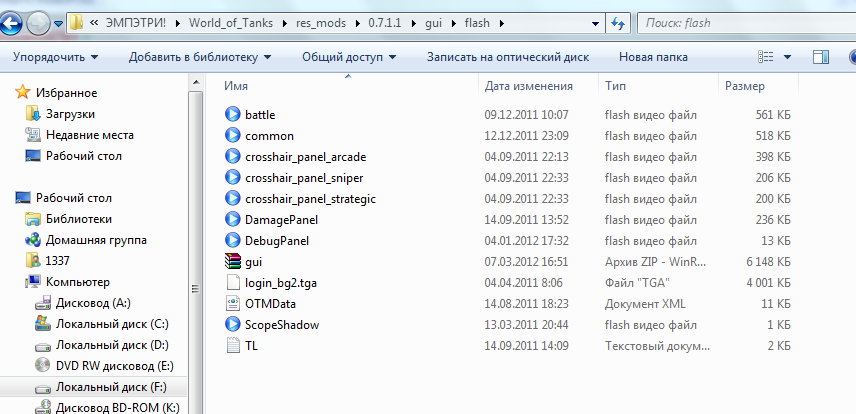This screenshot has height=414, width=856.
Task: Open the 'Общий доступ' menu
Action: pos(349,57)
